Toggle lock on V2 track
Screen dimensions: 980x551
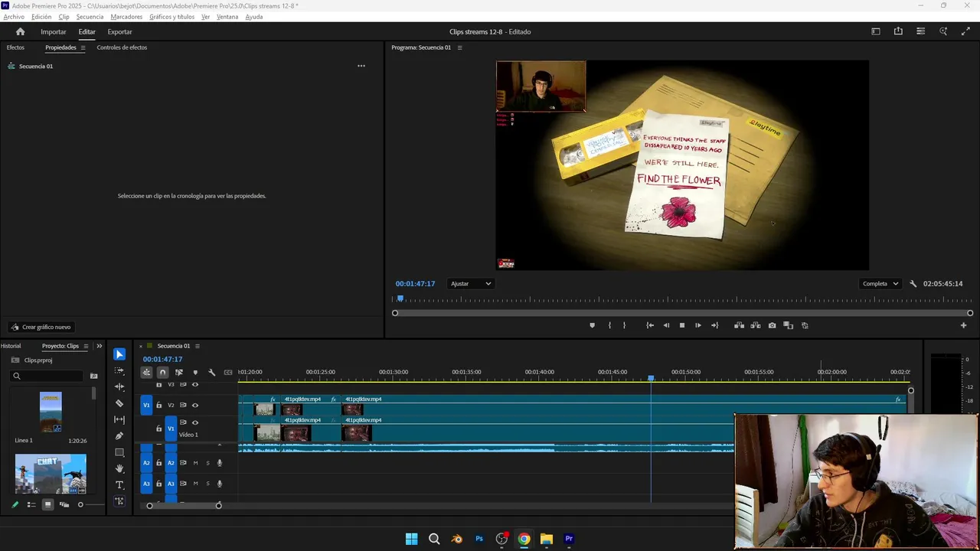pos(159,405)
